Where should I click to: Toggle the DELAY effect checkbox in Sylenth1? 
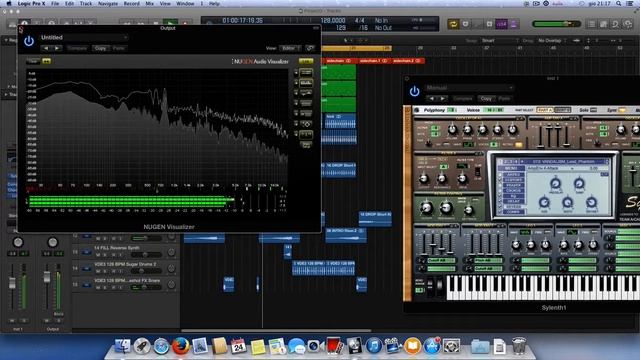(x=500, y=201)
